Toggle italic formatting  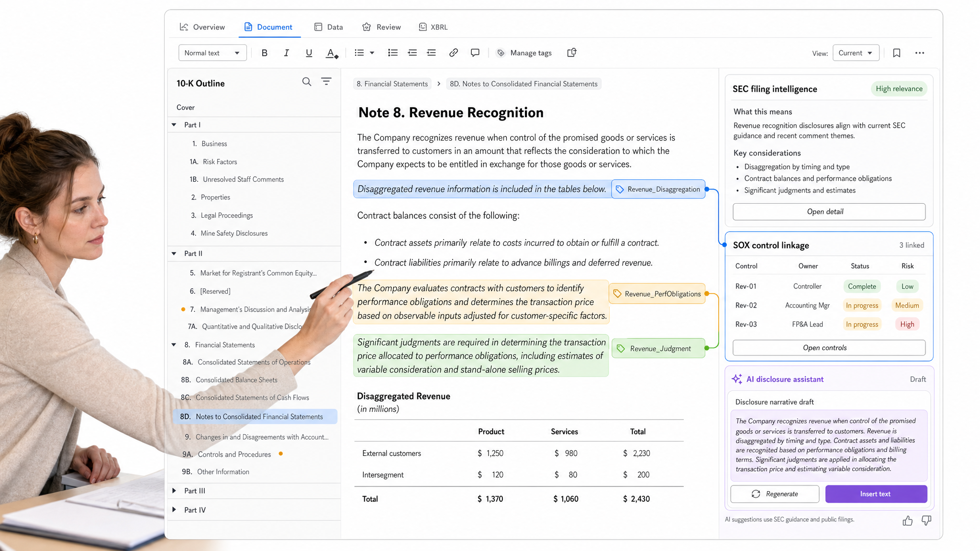(286, 53)
